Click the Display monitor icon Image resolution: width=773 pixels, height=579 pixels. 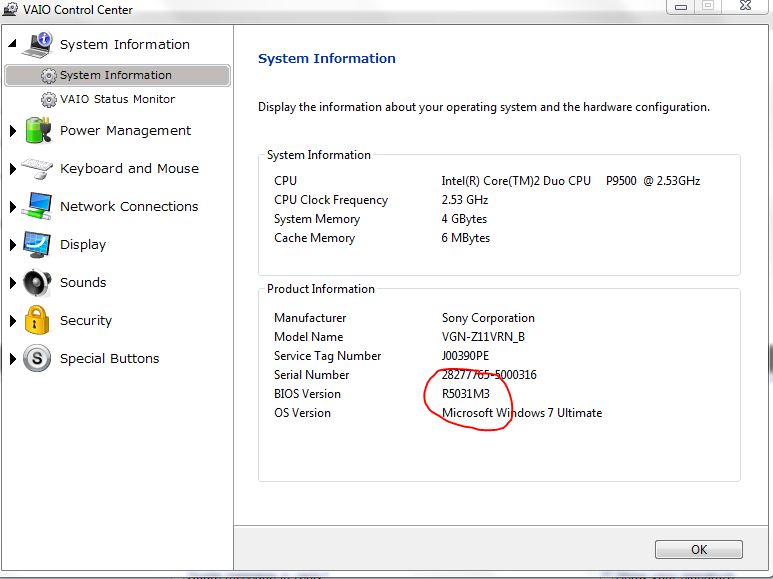point(37,244)
